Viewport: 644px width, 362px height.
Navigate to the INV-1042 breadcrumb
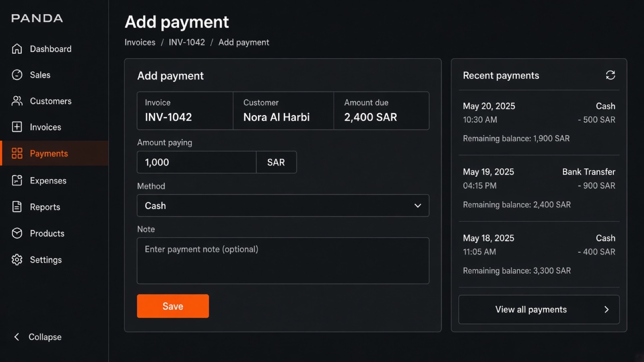187,42
